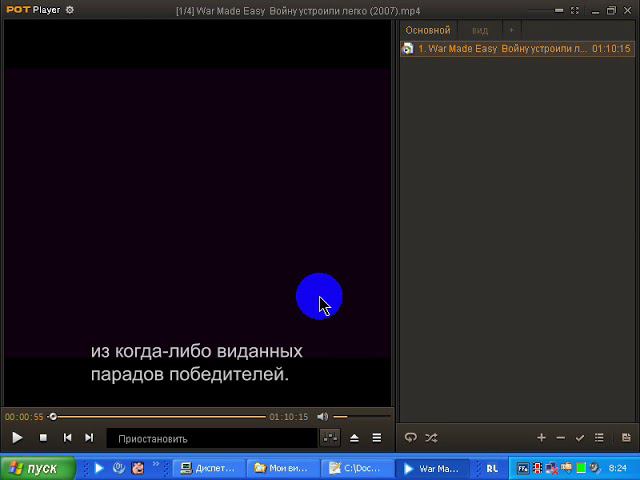The image size is (640, 480).
Task: Open the Windows пуск Start button
Action: click(38, 468)
